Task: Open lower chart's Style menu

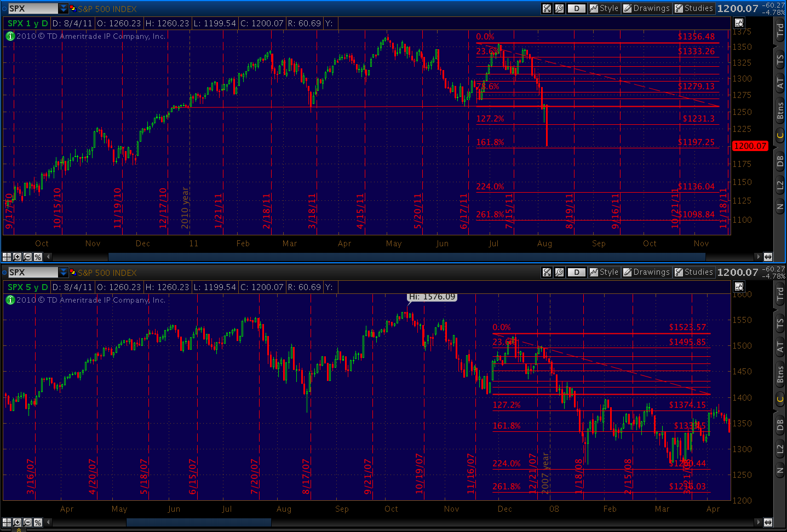Action: click(x=604, y=272)
